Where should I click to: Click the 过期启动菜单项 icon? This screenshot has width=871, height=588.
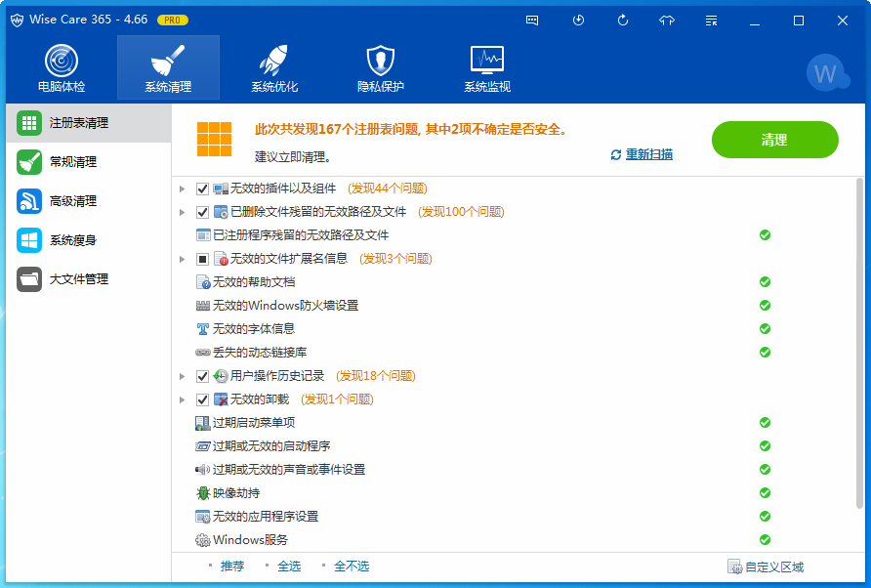pyautogui.click(x=203, y=423)
